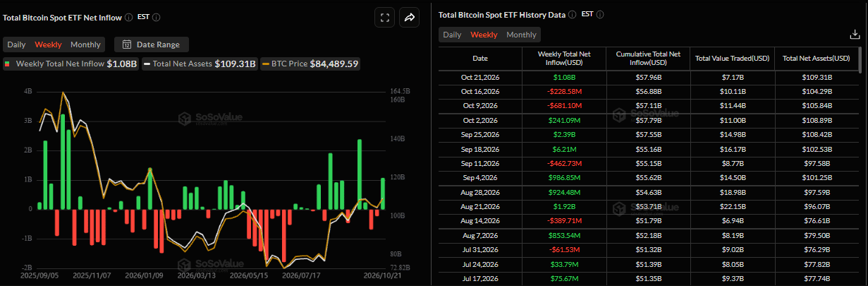Click the -$389.71M inflow cell

pyautogui.click(x=563, y=220)
